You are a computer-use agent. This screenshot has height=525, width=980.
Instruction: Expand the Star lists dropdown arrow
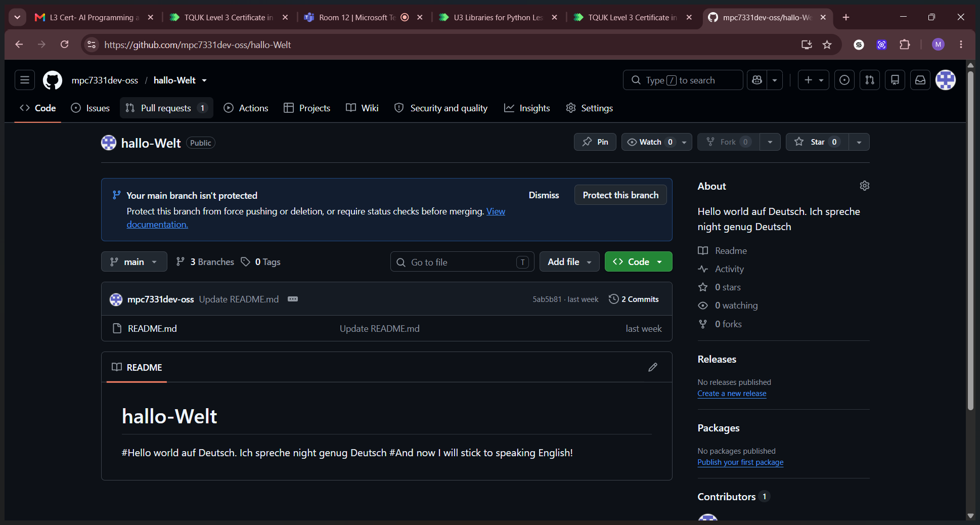click(859, 142)
